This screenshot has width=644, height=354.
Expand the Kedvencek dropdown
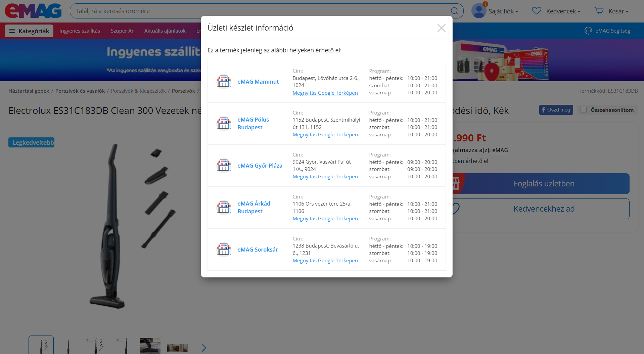pyautogui.click(x=563, y=11)
